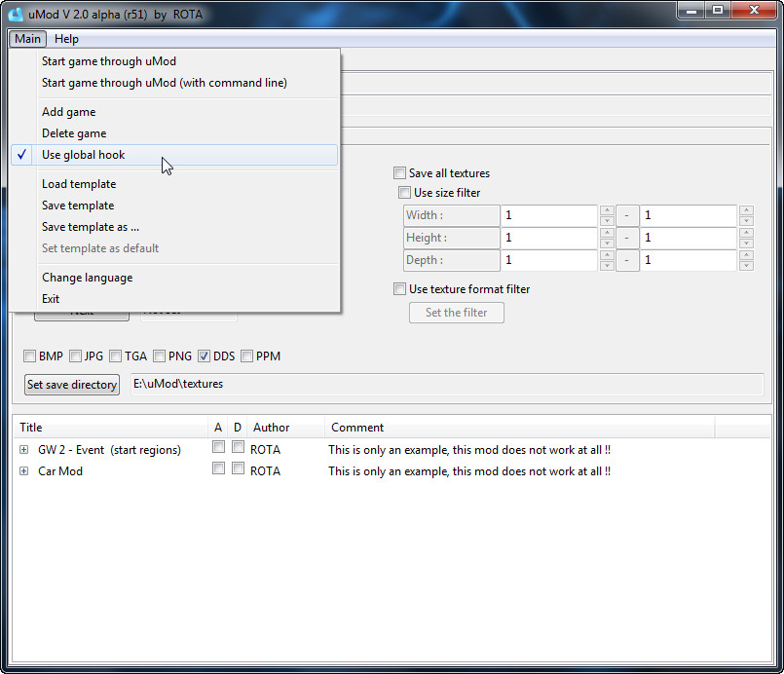Check the PNG format checkbox
The image size is (784, 674).
[159, 356]
